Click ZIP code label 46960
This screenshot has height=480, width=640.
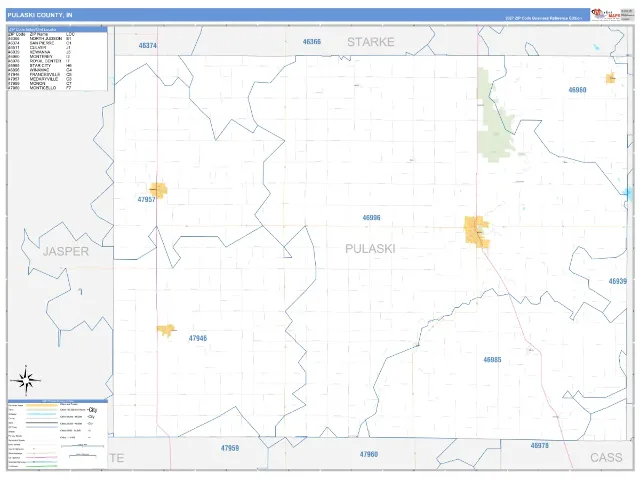pyautogui.click(x=578, y=90)
